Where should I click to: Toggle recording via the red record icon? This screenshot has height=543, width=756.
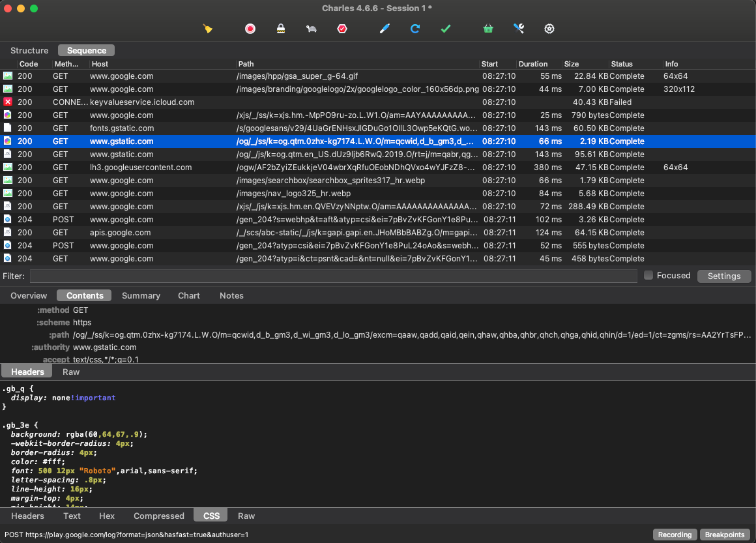point(250,29)
